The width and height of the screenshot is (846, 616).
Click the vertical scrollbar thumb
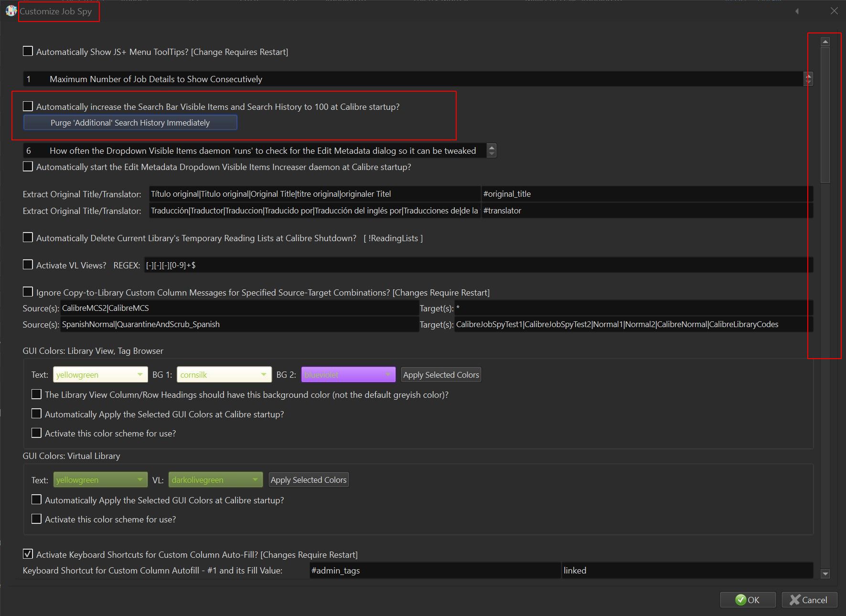pos(825,115)
